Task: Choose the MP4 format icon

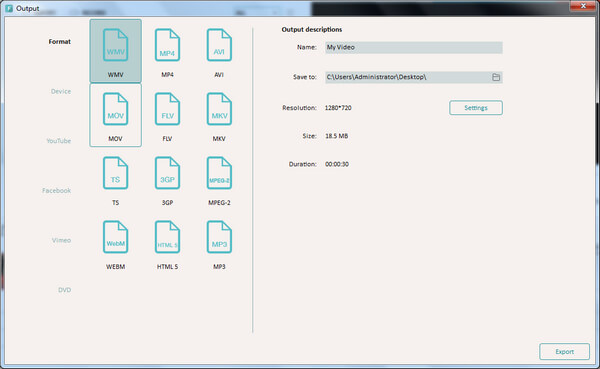Action: pos(167,46)
